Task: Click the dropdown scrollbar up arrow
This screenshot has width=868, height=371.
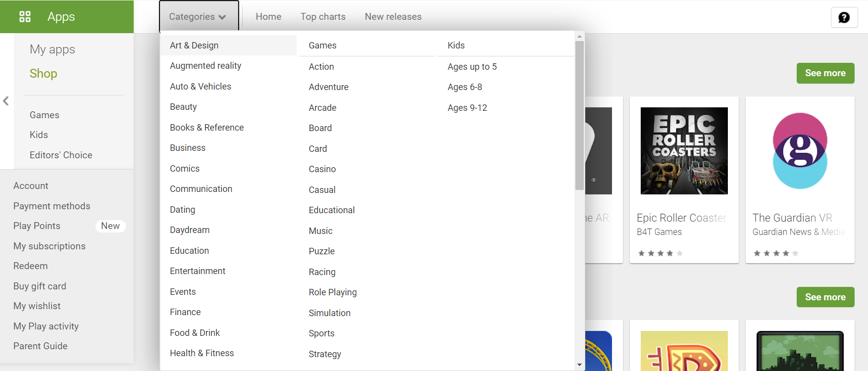Action: coord(579,37)
